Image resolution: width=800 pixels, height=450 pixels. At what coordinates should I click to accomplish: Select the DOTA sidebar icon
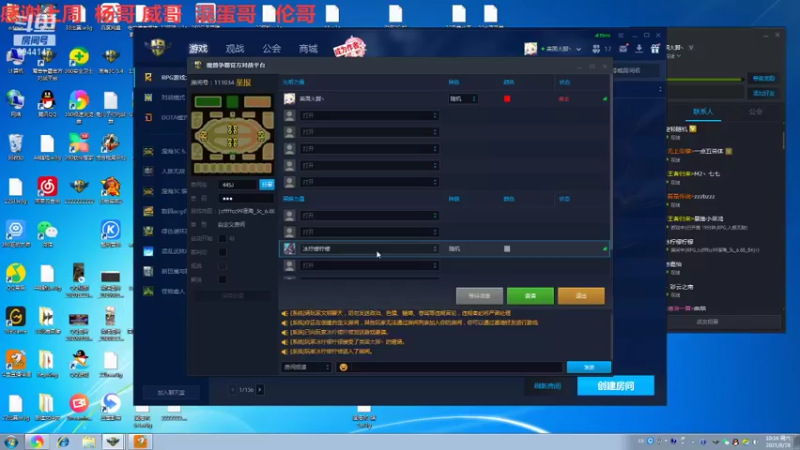148,117
